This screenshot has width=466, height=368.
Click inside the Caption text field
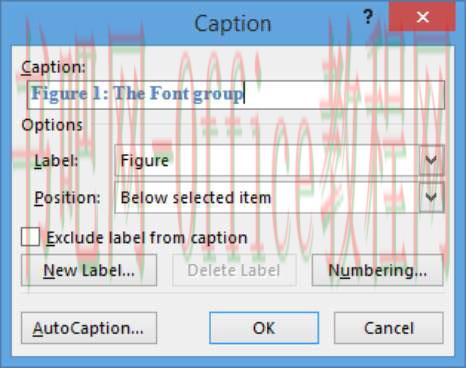coord(236,95)
